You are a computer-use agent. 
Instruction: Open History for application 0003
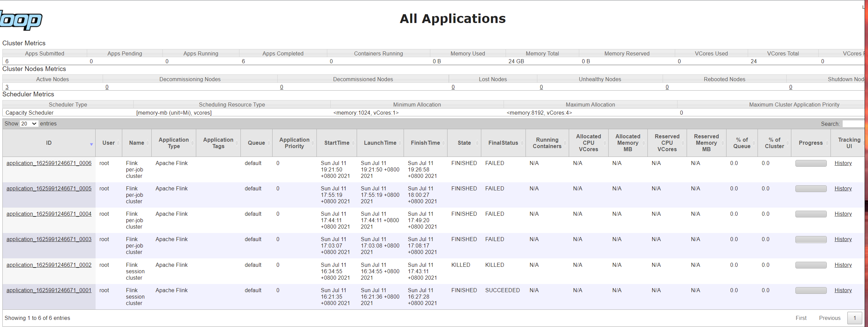coord(843,239)
